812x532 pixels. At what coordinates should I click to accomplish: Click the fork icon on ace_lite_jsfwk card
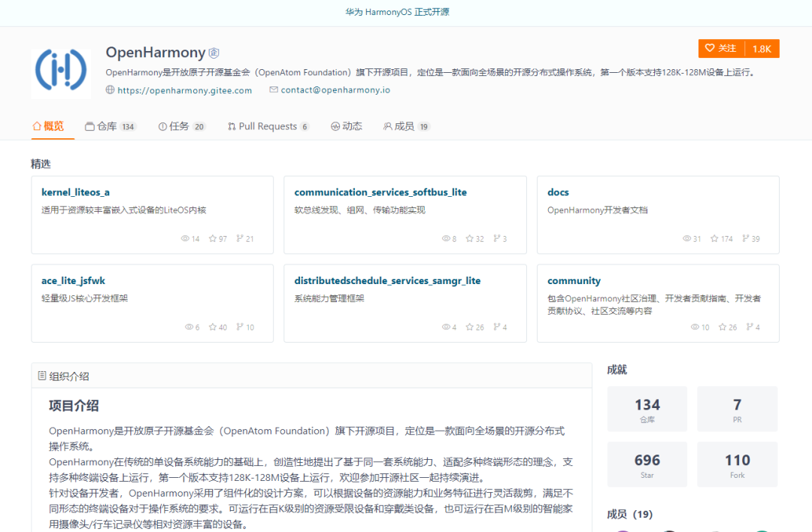coord(240,327)
